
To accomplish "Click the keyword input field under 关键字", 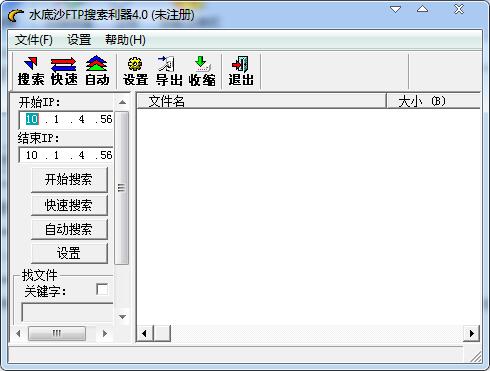I will click(67, 312).
